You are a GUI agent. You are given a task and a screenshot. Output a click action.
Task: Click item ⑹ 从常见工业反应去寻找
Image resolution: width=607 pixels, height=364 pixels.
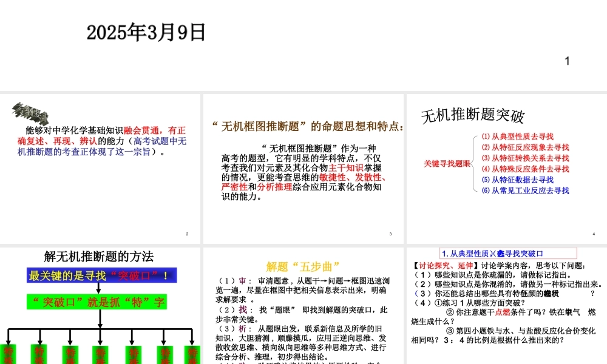click(525, 190)
